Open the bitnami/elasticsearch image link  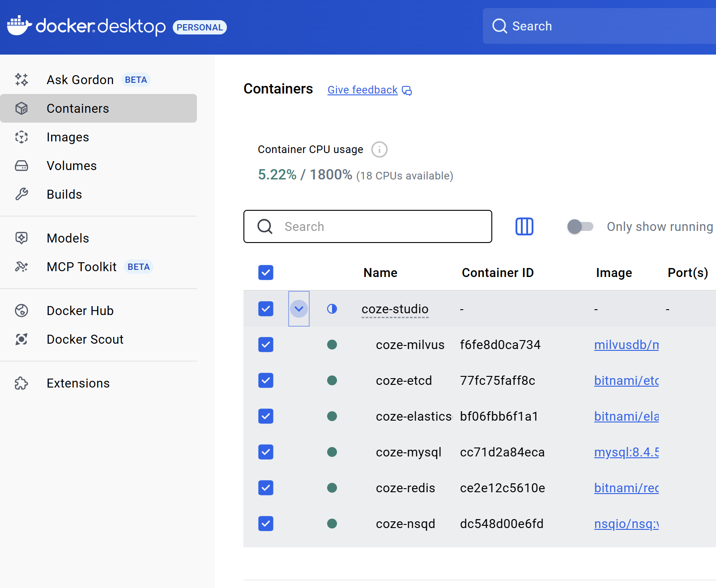(x=626, y=416)
